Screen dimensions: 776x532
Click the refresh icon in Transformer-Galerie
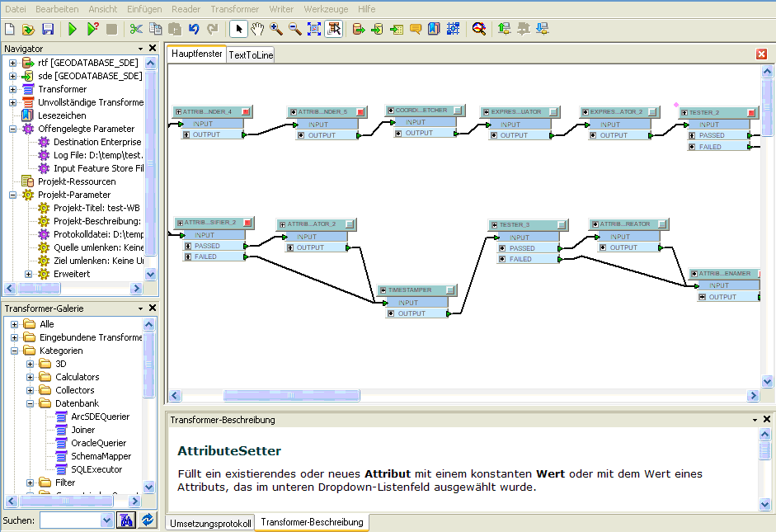[148, 520]
